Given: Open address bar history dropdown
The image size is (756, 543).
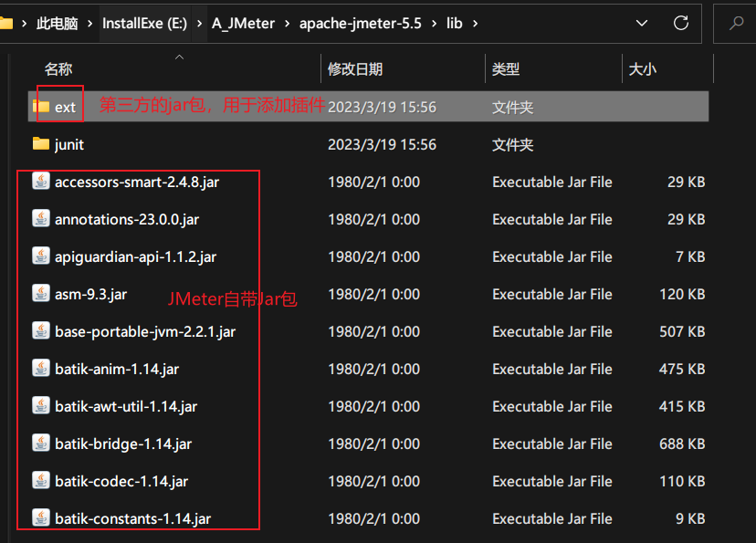Looking at the screenshot, I should click(642, 23).
